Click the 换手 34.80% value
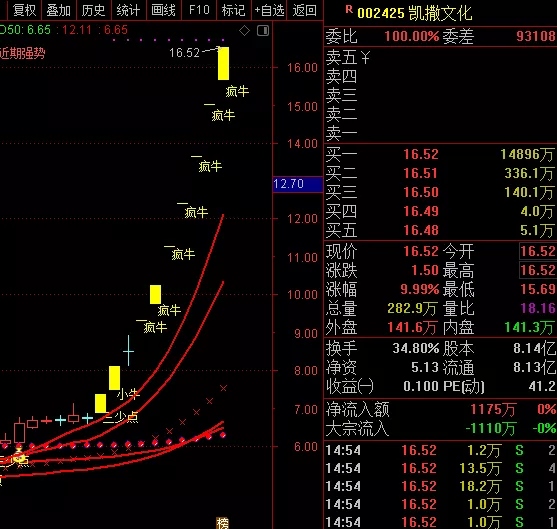This screenshot has height=529, width=557. click(x=416, y=348)
